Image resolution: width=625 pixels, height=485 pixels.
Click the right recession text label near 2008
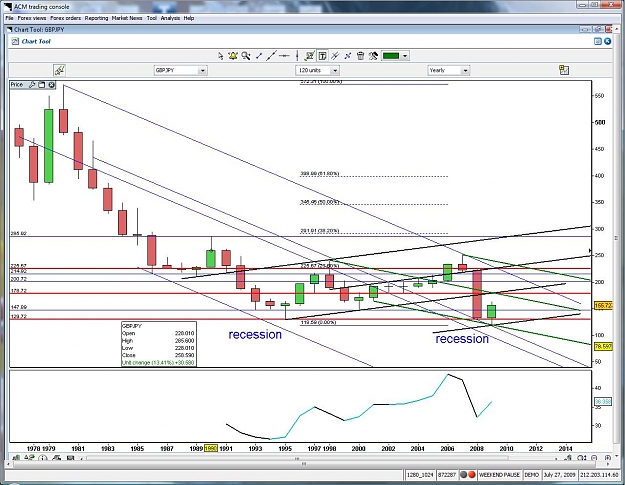(462, 339)
